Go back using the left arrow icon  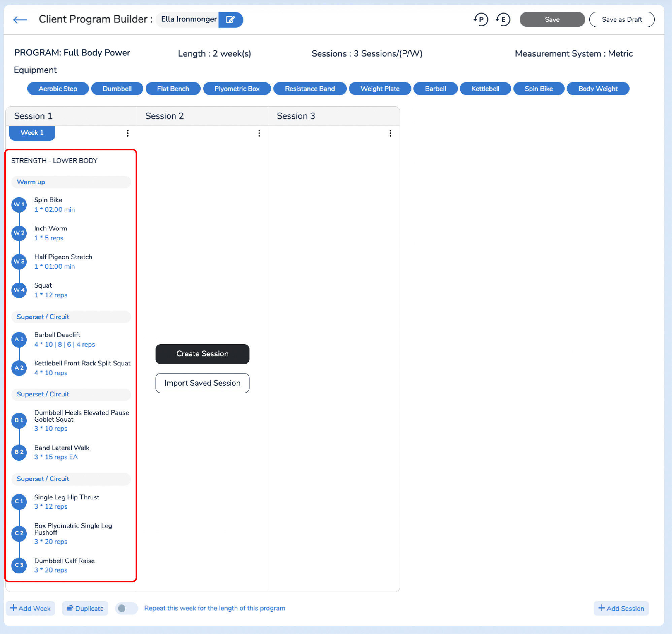coord(20,20)
